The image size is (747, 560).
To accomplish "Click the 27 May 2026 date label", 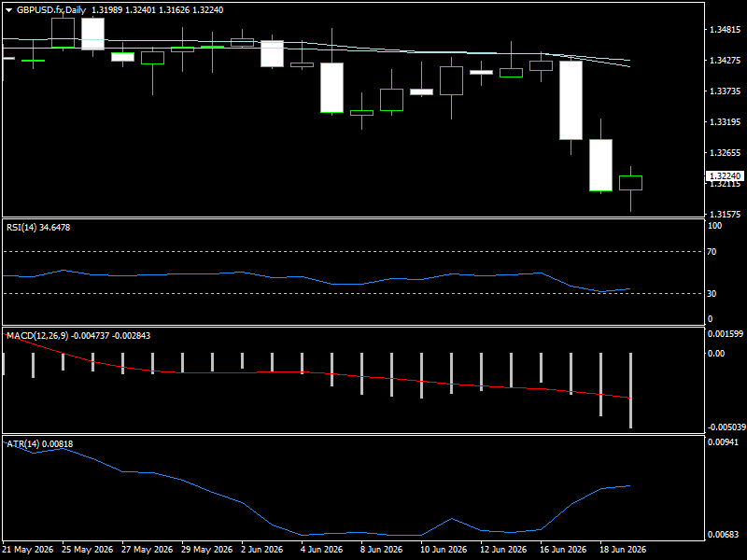I will tap(148, 550).
